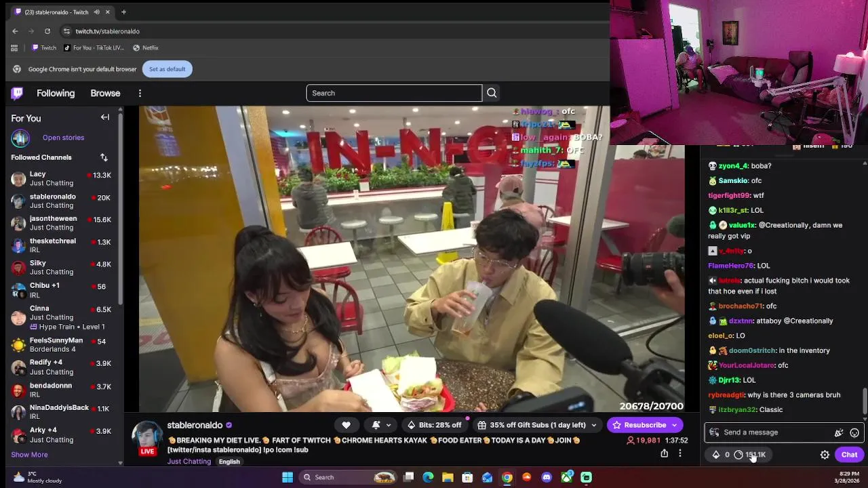Screen dimensions: 868x488
Task: Go back with the Chrome back arrow
Action: point(15,31)
